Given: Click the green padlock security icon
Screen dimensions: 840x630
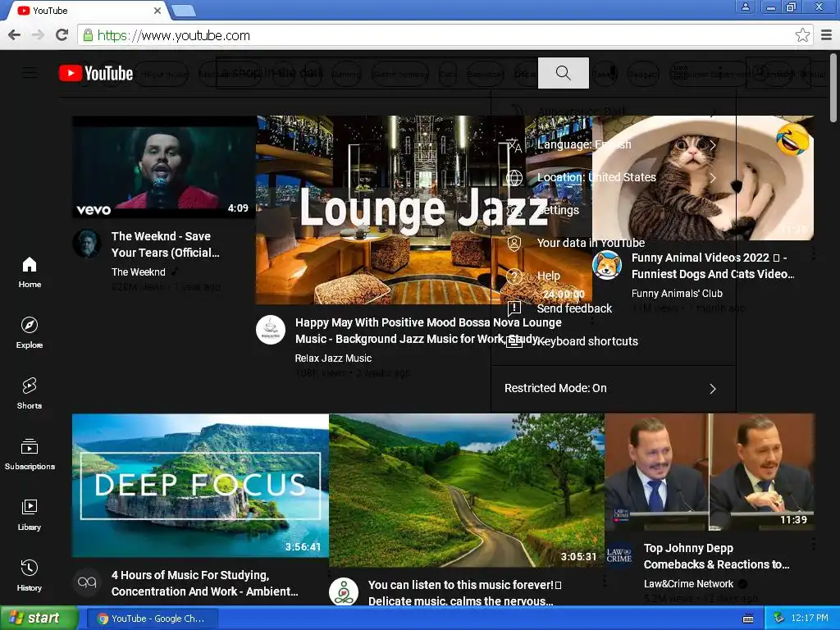Looking at the screenshot, I should (x=88, y=35).
